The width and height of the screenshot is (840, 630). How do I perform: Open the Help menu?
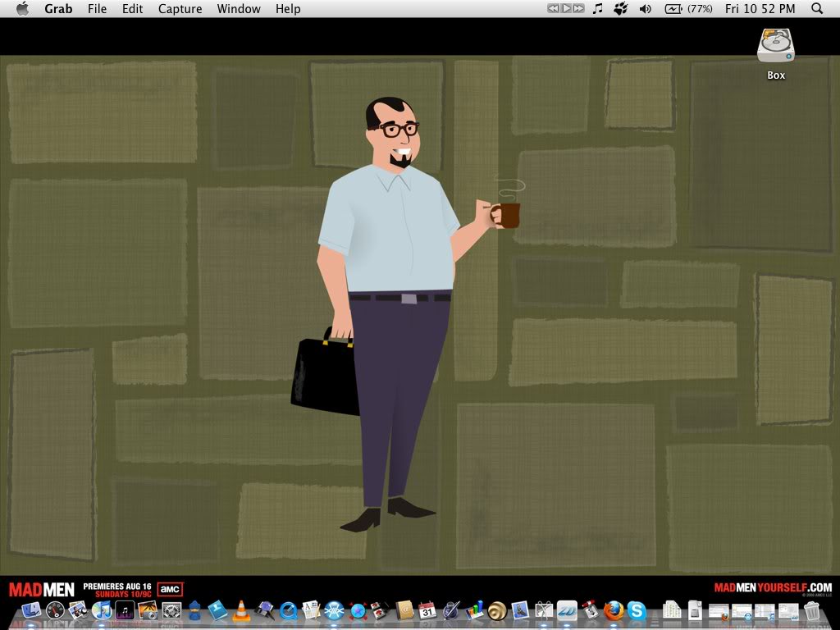tap(288, 8)
